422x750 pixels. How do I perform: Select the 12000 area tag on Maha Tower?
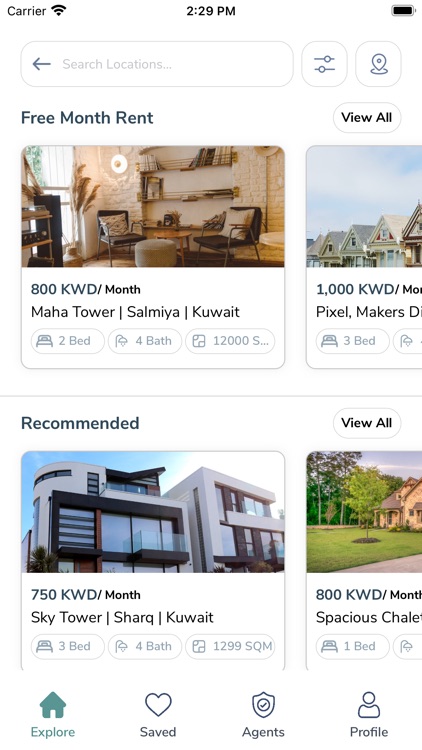[230, 341]
